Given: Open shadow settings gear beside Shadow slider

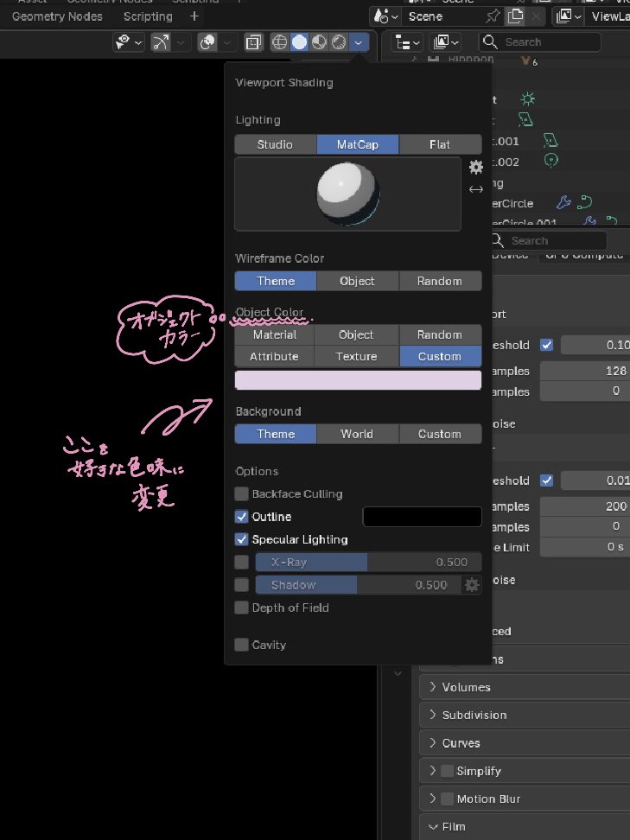Looking at the screenshot, I should pyautogui.click(x=472, y=585).
